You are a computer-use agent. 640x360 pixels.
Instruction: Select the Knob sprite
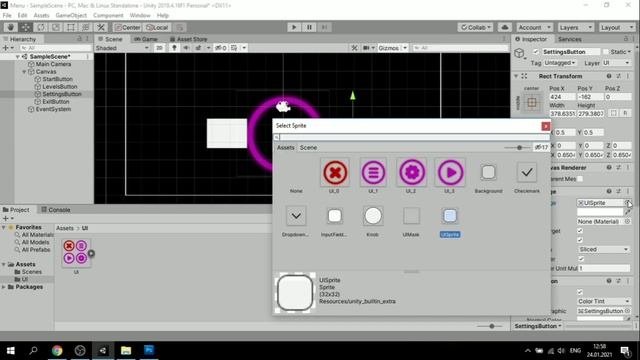tap(373, 216)
